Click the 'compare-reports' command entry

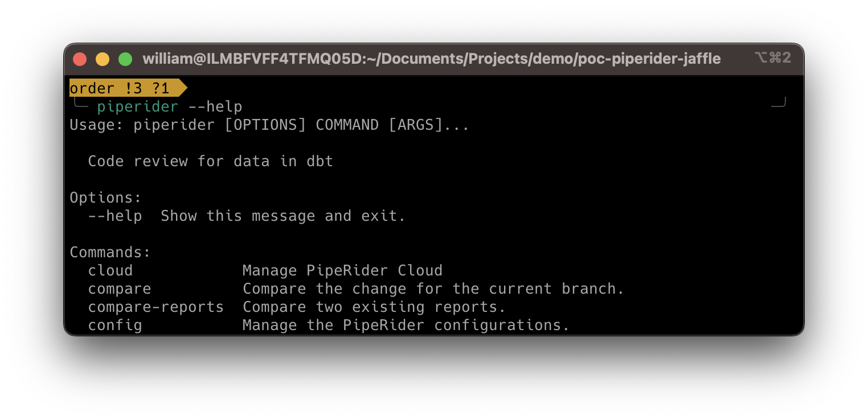155,307
